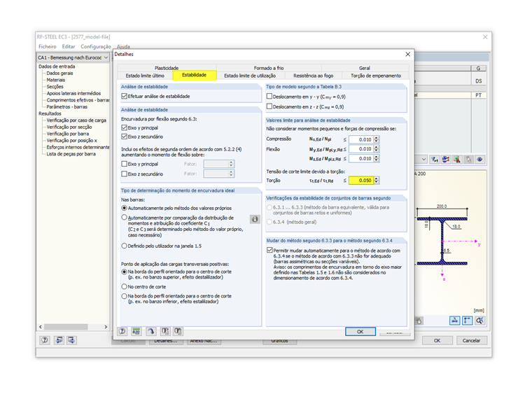The width and height of the screenshot is (532, 399).
Task: Switch to the Formado a frio tab
Action: (x=269, y=68)
